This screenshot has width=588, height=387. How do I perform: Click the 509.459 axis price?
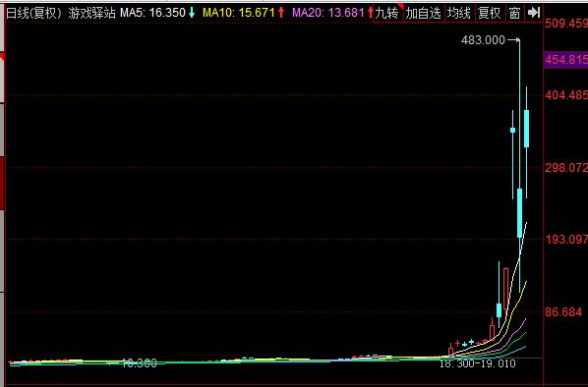point(566,24)
